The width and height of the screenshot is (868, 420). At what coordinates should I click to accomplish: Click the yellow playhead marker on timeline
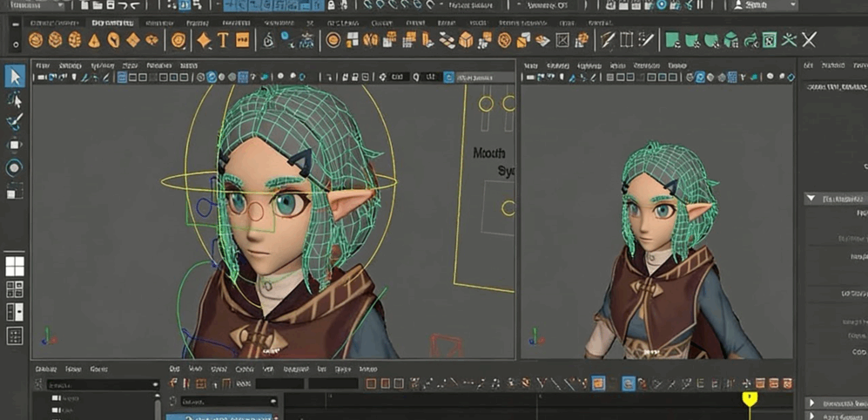click(x=749, y=398)
